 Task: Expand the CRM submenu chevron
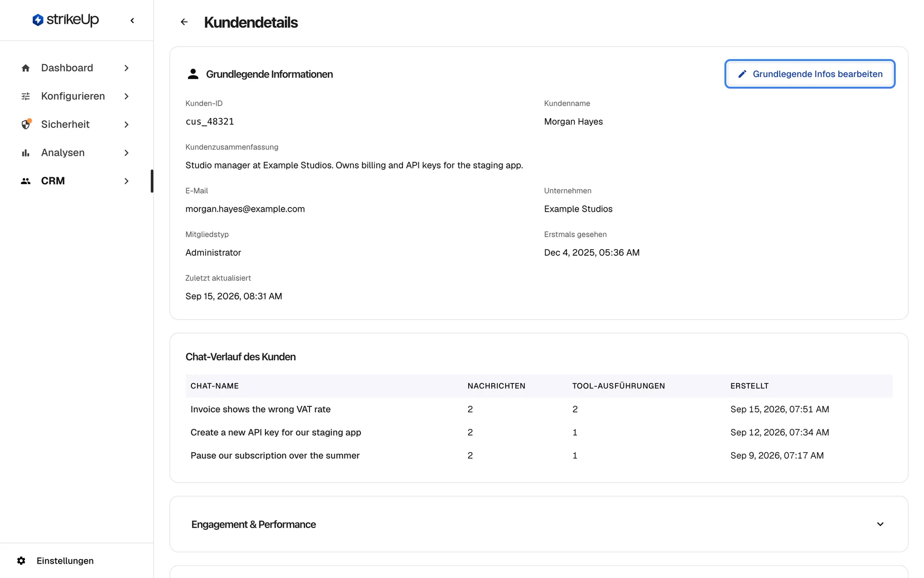click(126, 181)
